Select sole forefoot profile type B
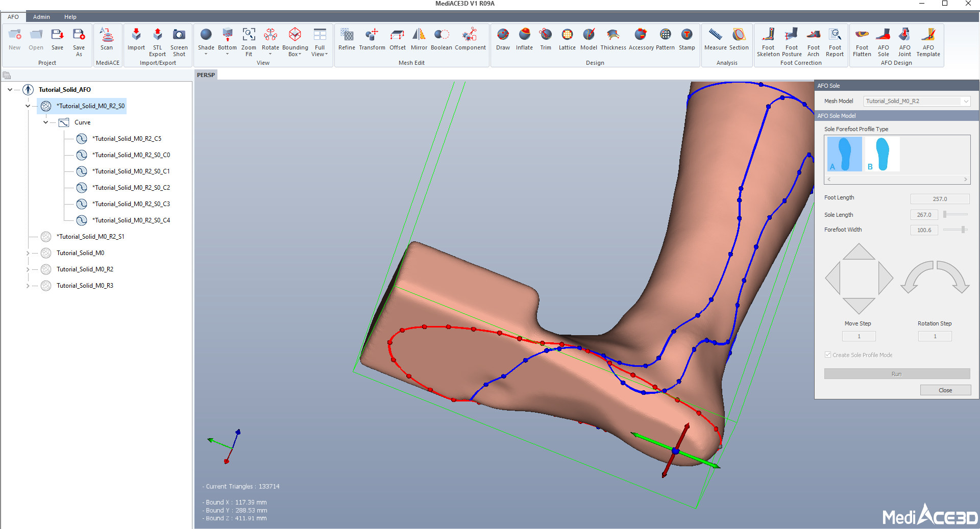 [x=881, y=154]
